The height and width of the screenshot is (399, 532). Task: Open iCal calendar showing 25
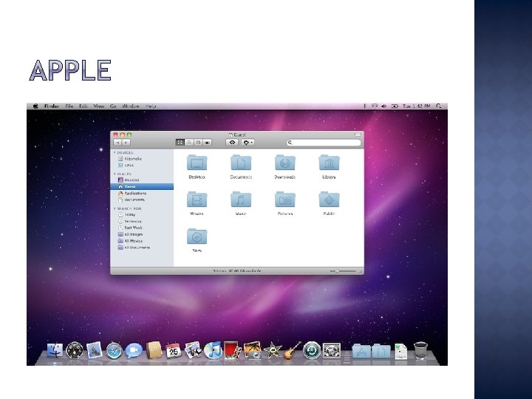(174, 350)
